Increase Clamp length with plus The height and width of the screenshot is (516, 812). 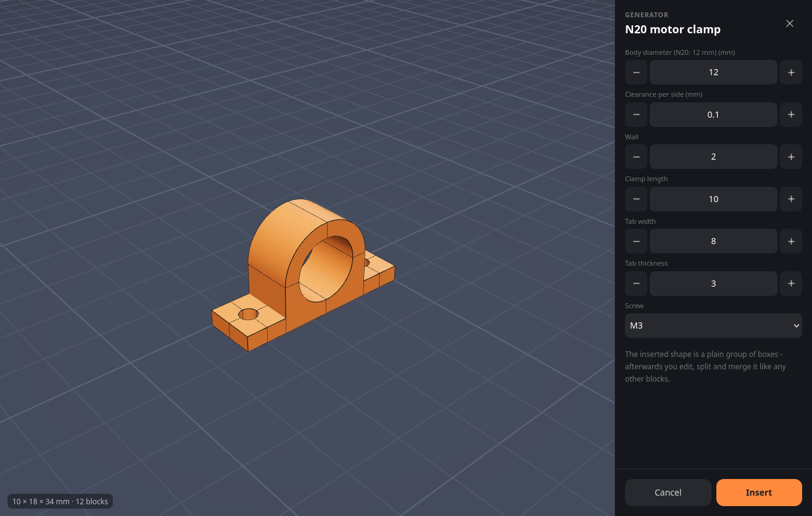point(791,199)
